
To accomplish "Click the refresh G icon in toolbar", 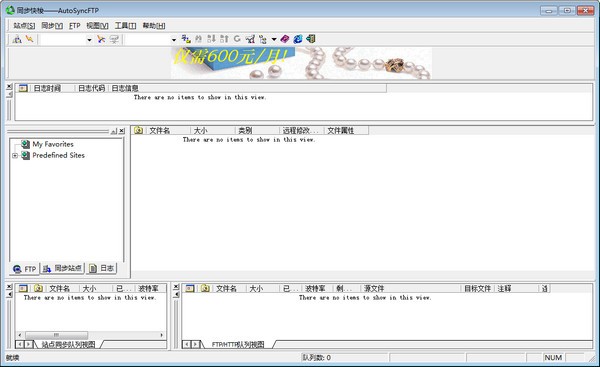I will click(237, 39).
